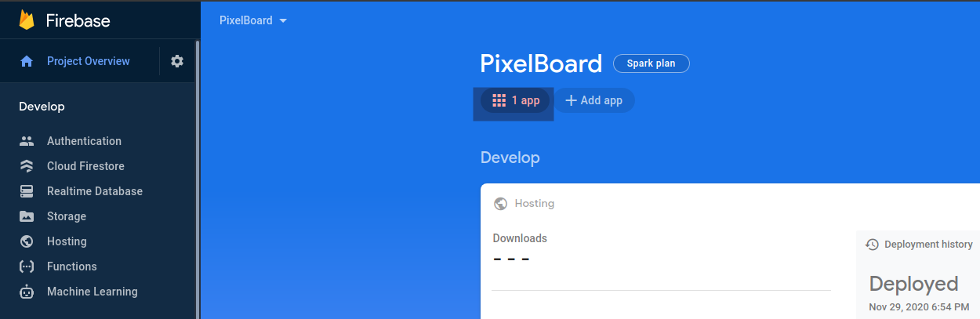
Task: Click the Firebase flame logo
Action: [27, 20]
